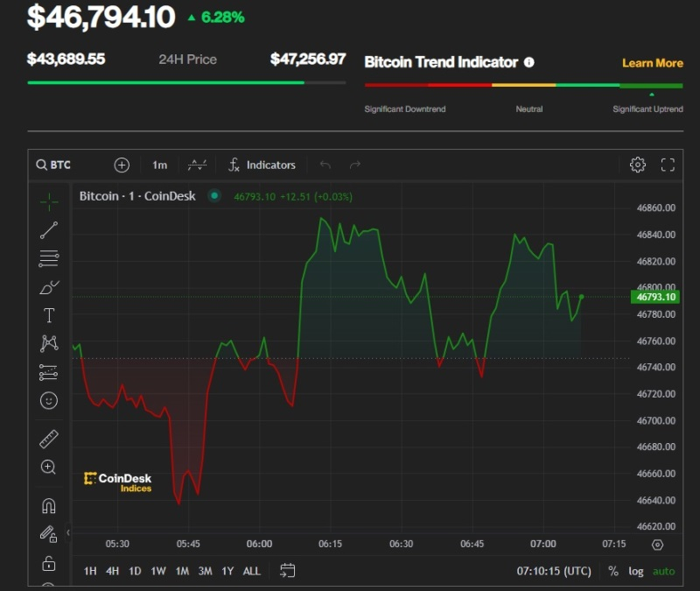Screen dimensions: 700x591
Task: Open chart settings gear
Action: (638, 165)
